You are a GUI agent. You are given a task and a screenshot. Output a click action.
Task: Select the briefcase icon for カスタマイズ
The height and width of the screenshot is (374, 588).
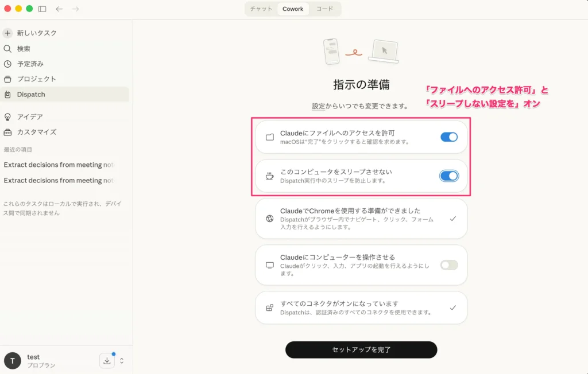7,132
